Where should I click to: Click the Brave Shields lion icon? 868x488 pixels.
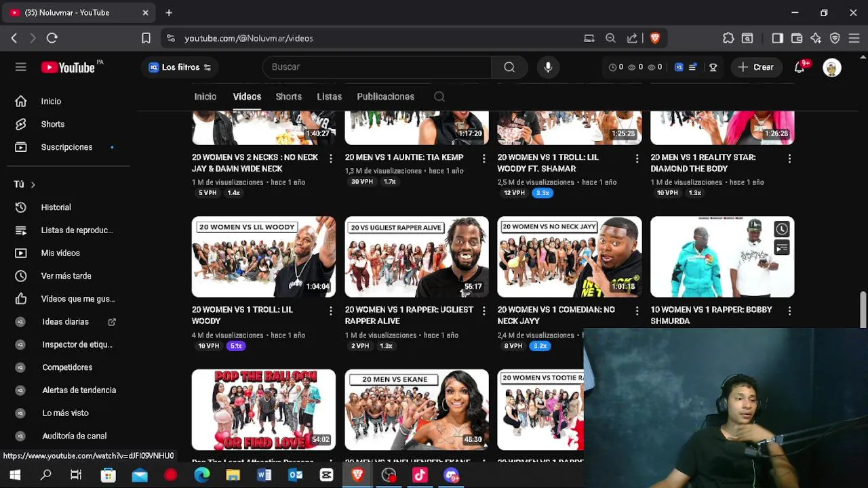(655, 39)
